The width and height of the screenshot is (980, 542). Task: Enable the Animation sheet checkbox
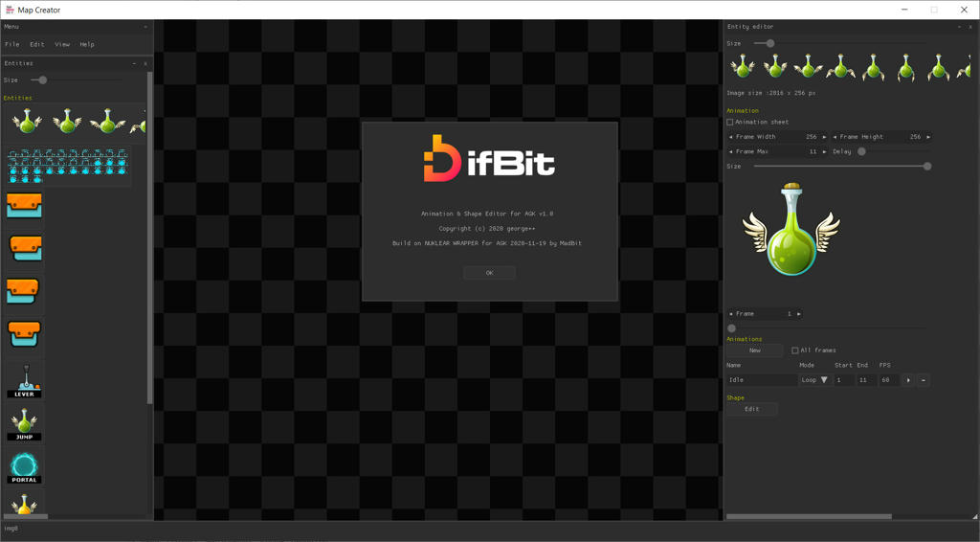tap(730, 123)
